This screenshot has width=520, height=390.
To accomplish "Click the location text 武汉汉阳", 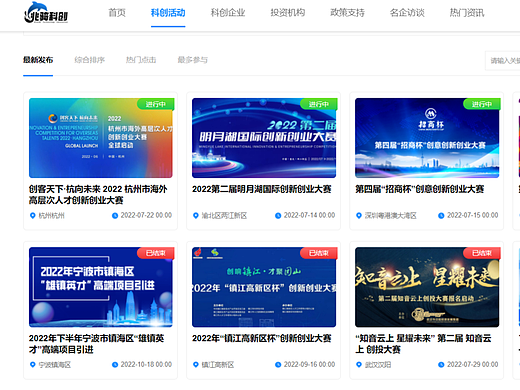I will [378, 365].
